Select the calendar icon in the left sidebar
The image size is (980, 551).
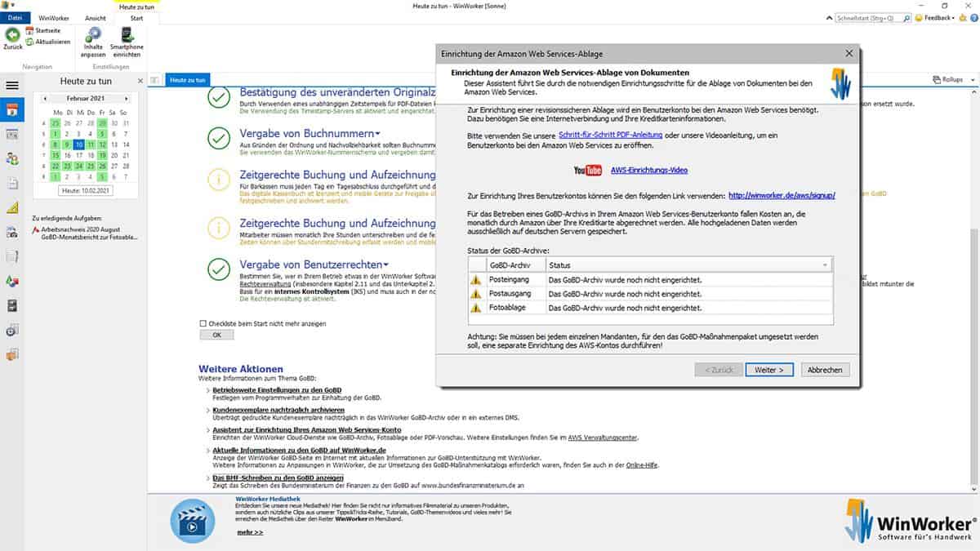point(12,110)
